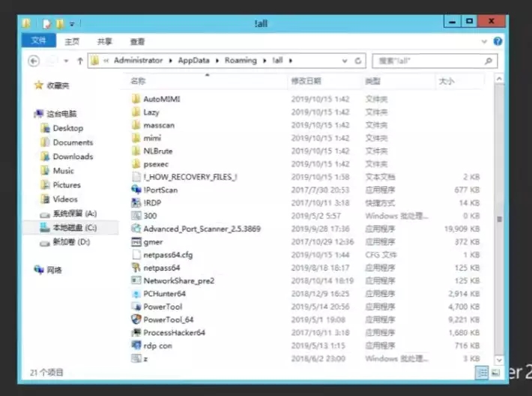Image resolution: width=532 pixels, height=396 pixels.
Task: Click the help question mark icon
Action: point(498,42)
